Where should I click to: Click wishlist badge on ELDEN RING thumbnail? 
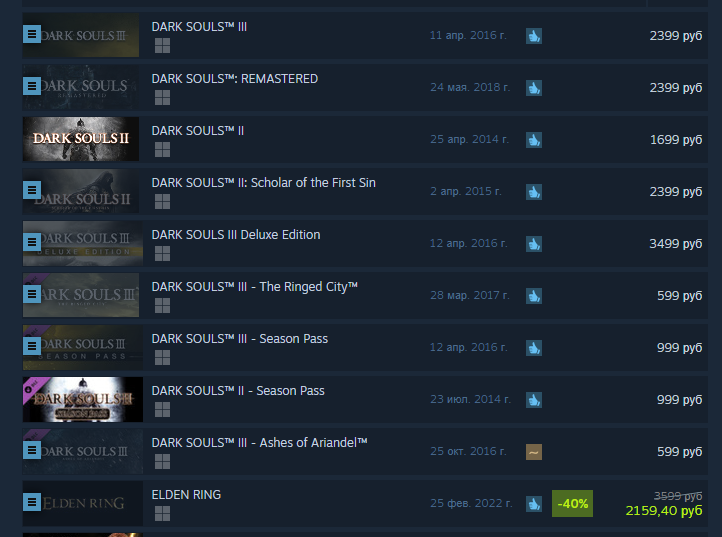click(32, 502)
